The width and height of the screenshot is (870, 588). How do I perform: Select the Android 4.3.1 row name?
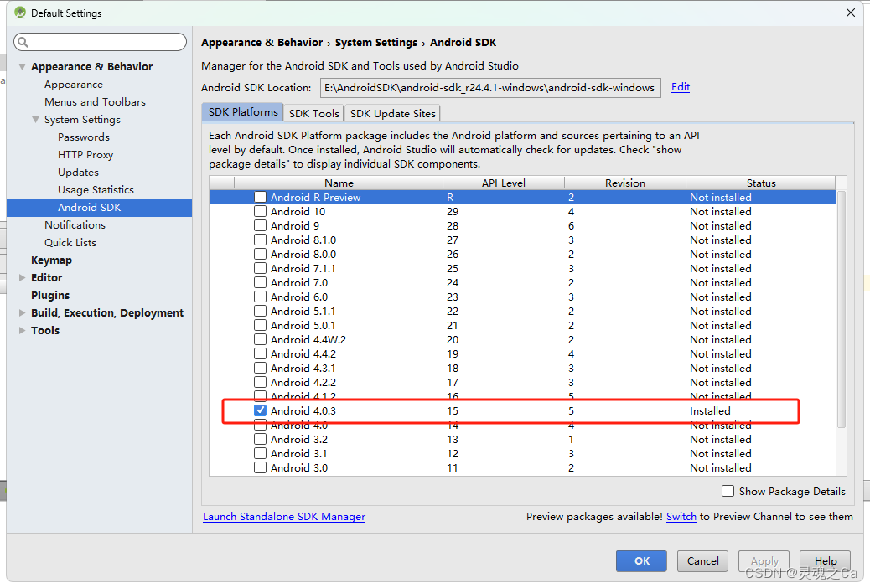pos(303,369)
